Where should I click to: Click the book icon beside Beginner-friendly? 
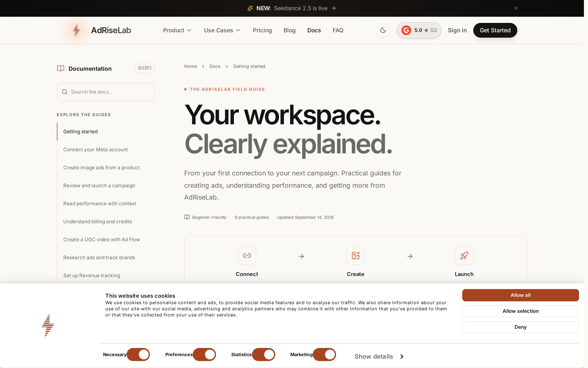click(187, 217)
